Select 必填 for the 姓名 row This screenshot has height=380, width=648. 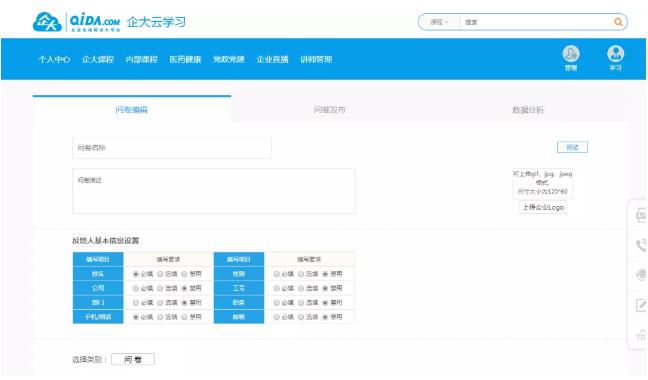click(136, 274)
